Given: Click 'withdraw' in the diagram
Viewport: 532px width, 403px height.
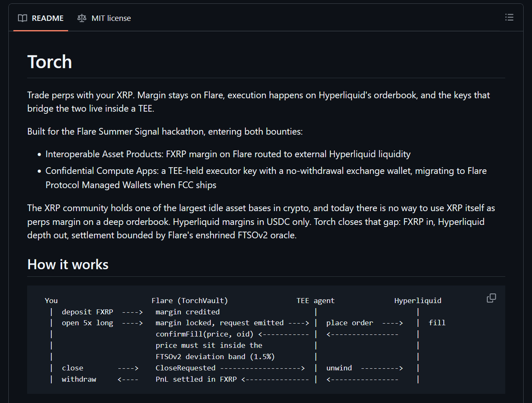Looking at the screenshot, I should point(79,379).
